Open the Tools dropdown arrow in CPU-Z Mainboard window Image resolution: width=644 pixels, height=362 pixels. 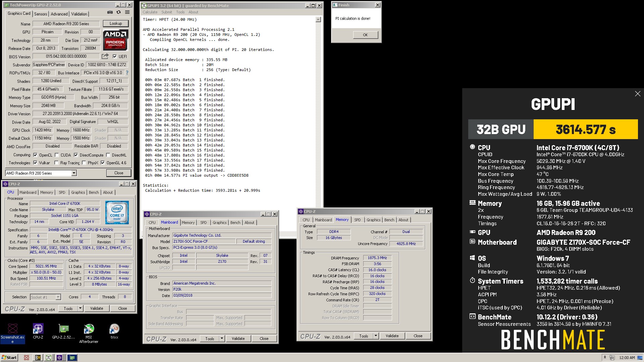pyautogui.click(x=222, y=339)
